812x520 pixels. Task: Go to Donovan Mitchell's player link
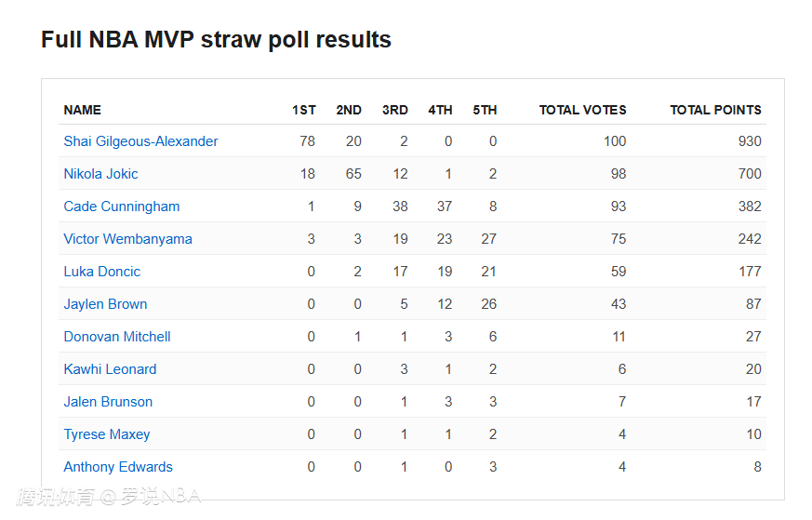point(117,337)
